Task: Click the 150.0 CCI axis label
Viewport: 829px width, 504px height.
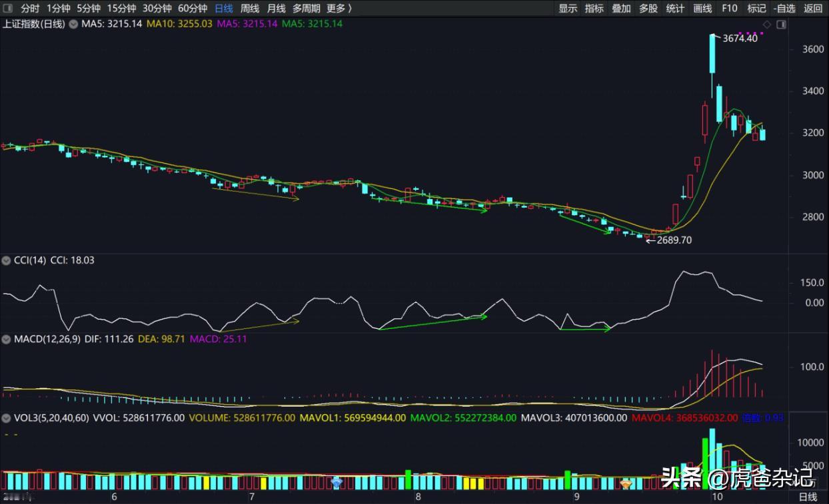Action: (x=812, y=283)
